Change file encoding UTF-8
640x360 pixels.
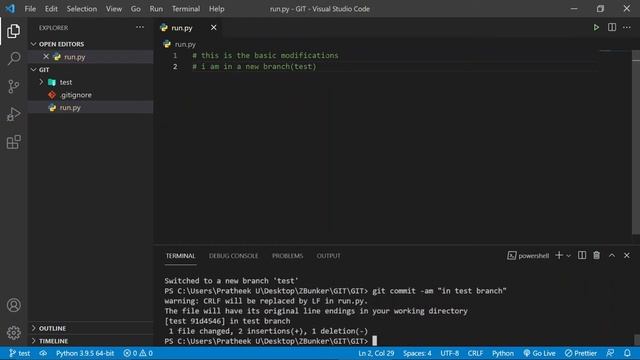pos(449,353)
